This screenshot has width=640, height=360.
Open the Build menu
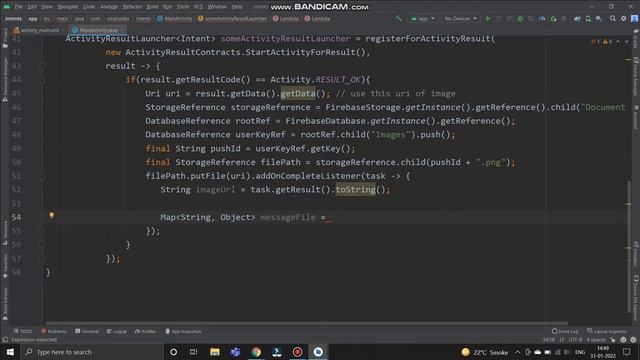tap(152, 7)
